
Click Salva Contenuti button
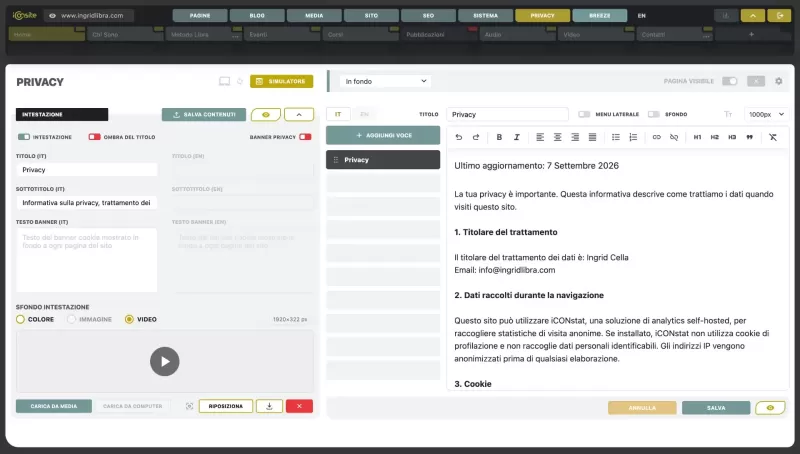pos(204,115)
